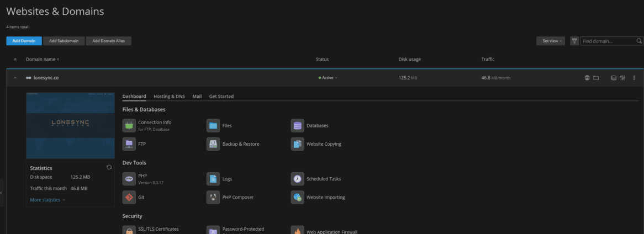Click the Databases icon in the dashboard
Screen dimensions: 644x234
(x=298, y=125)
